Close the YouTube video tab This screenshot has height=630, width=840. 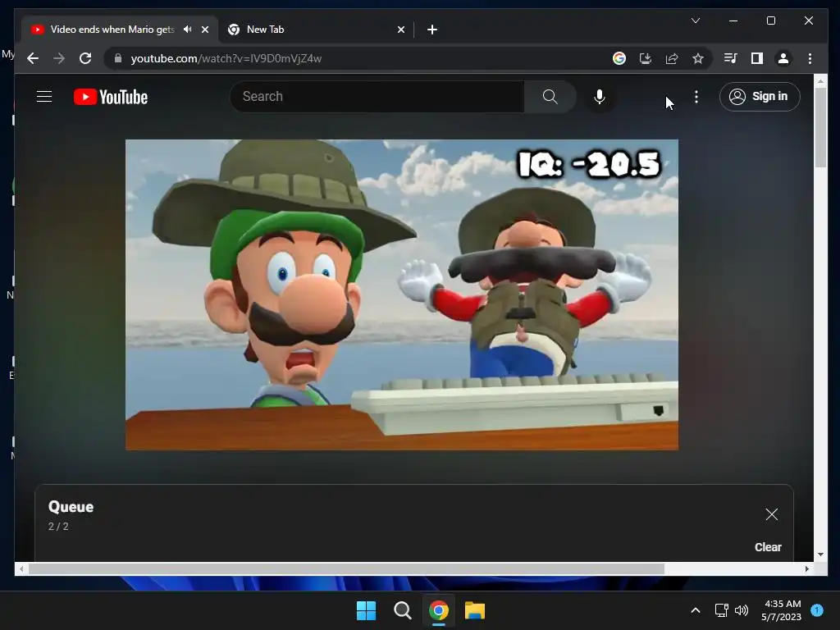(204, 30)
